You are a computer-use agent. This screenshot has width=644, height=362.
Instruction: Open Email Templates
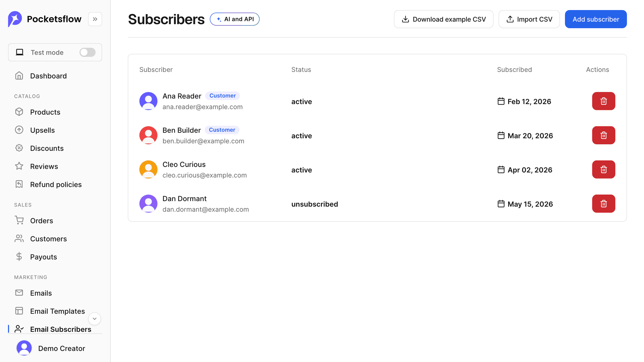click(58, 311)
